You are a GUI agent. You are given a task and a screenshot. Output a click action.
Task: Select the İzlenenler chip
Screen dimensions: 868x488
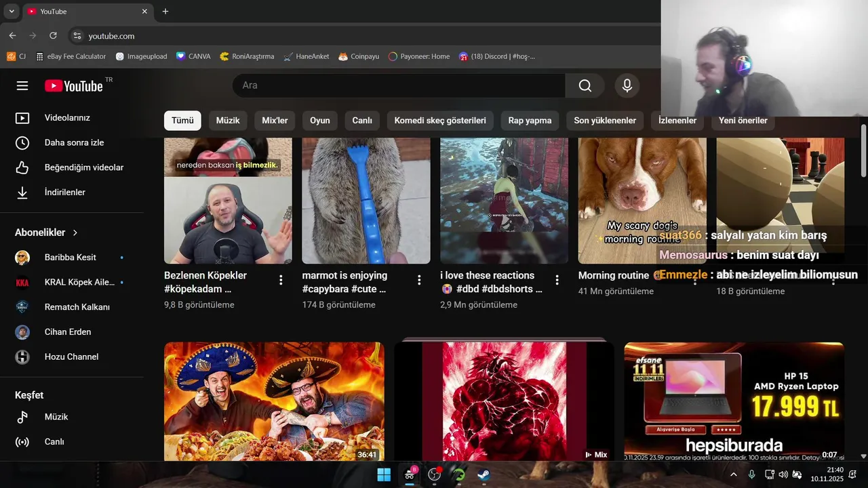677,121
